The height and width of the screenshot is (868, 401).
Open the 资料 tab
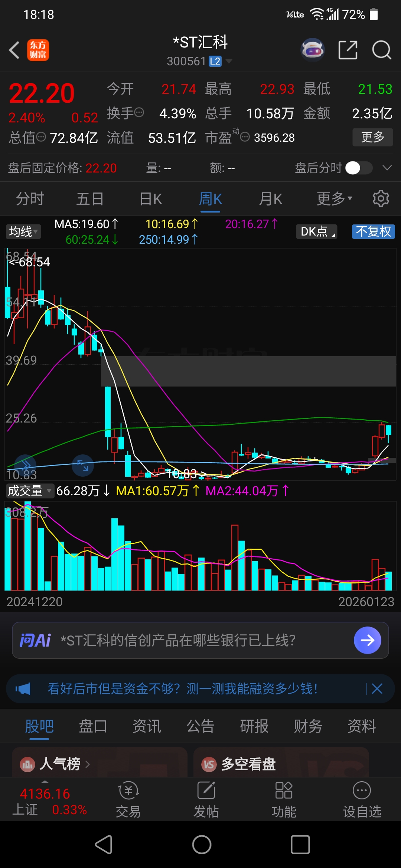pyautogui.click(x=362, y=726)
